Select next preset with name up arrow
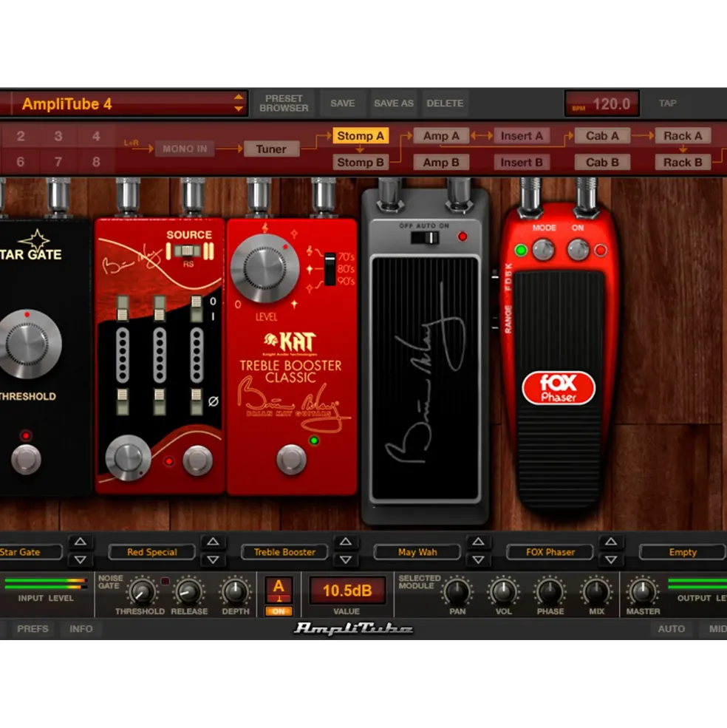This screenshot has width=727, height=728. (x=239, y=97)
